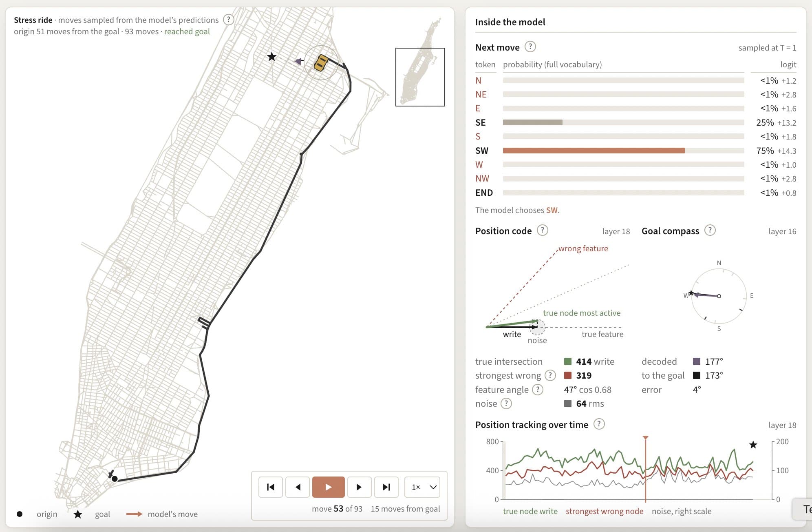Jump to the first move

(x=271, y=487)
